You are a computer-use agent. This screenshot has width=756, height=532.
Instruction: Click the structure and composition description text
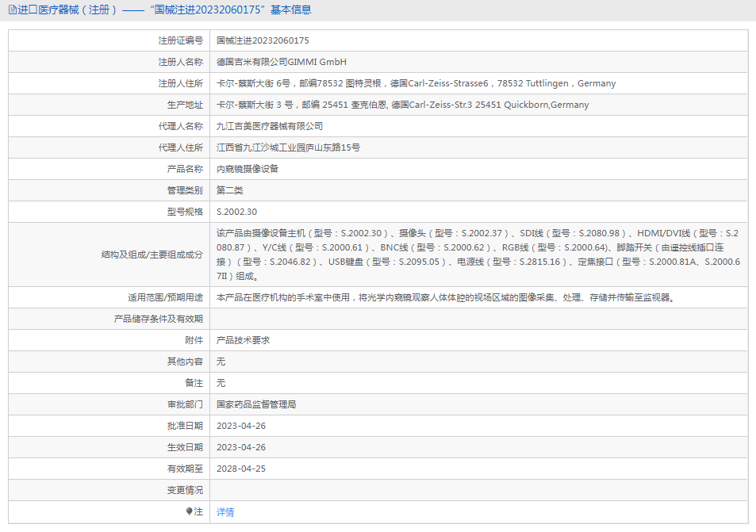point(478,255)
